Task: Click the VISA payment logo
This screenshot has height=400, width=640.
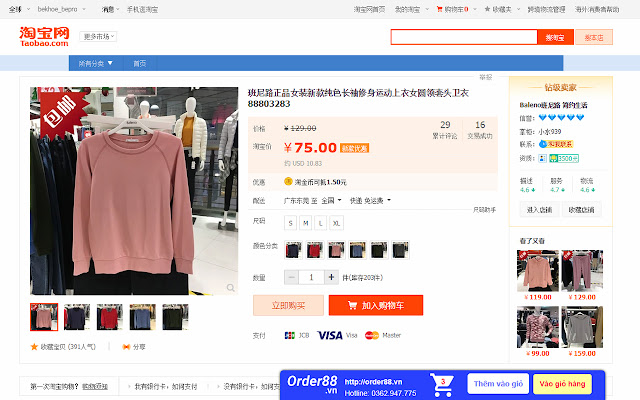Action: (330, 336)
